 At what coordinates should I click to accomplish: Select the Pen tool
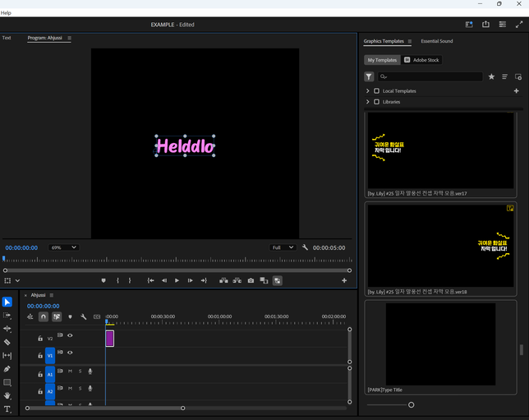pos(7,369)
